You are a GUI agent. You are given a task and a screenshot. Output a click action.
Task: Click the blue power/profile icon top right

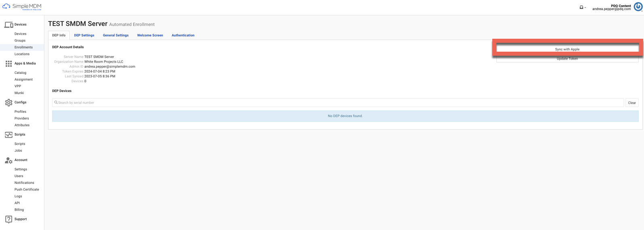tap(638, 7)
